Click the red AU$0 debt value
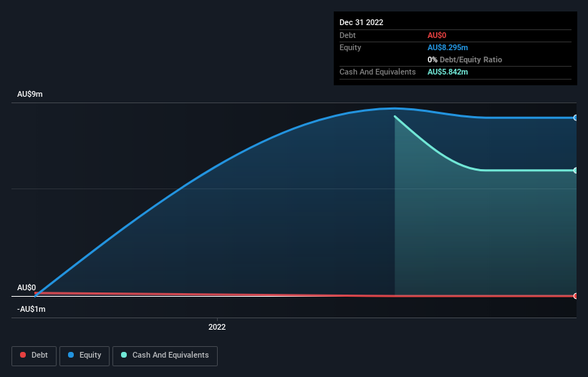588x377 pixels. pyautogui.click(x=437, y=35)
